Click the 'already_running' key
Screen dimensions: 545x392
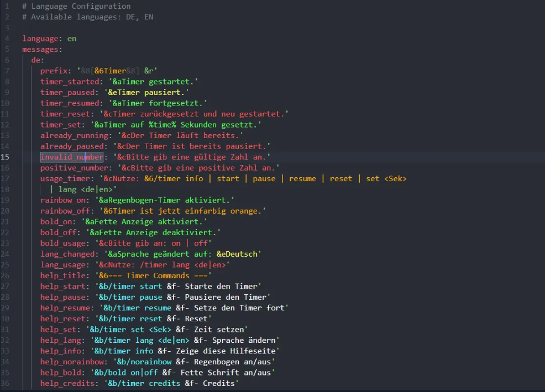pos(74,135)
